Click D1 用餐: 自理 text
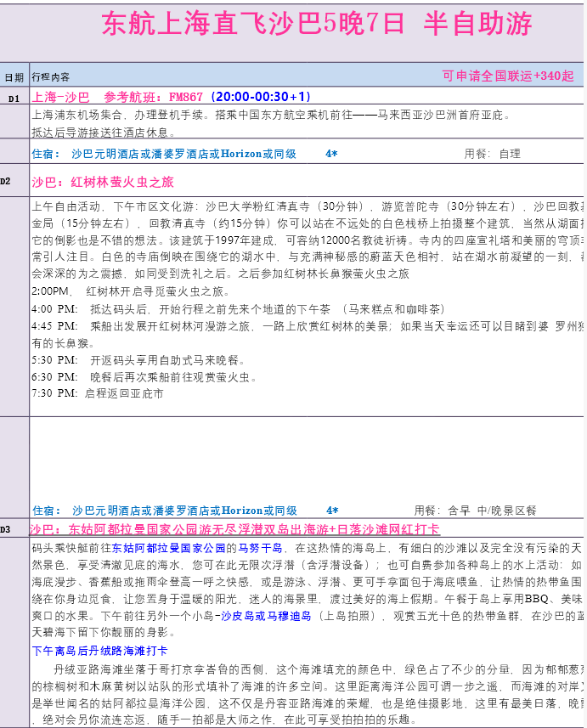This screenshot has width=587, height=728. coord(492,154)
